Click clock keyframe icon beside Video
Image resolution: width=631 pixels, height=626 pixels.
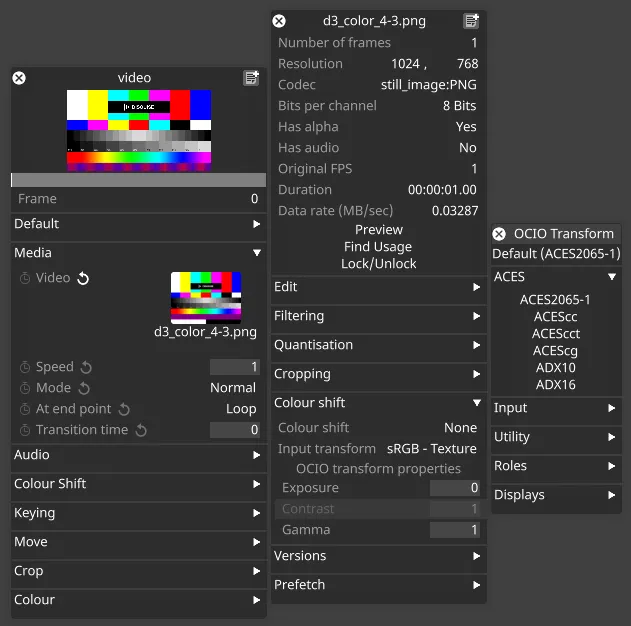click(25, 278)
